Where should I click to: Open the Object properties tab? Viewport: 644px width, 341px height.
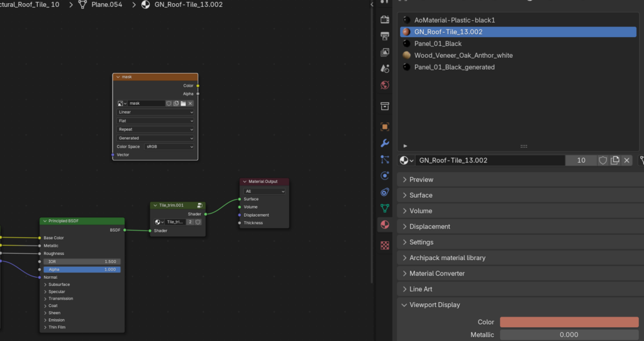coord(385,127)
